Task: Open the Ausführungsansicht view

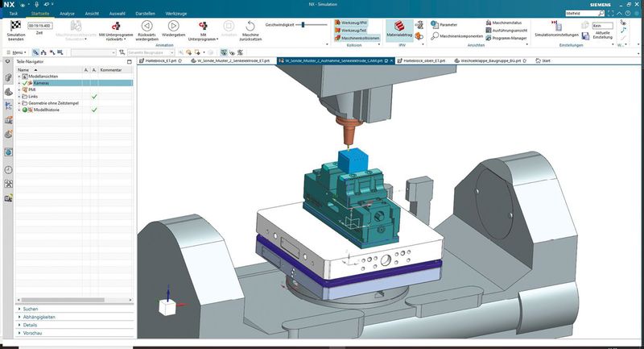Action: (506, 30)
